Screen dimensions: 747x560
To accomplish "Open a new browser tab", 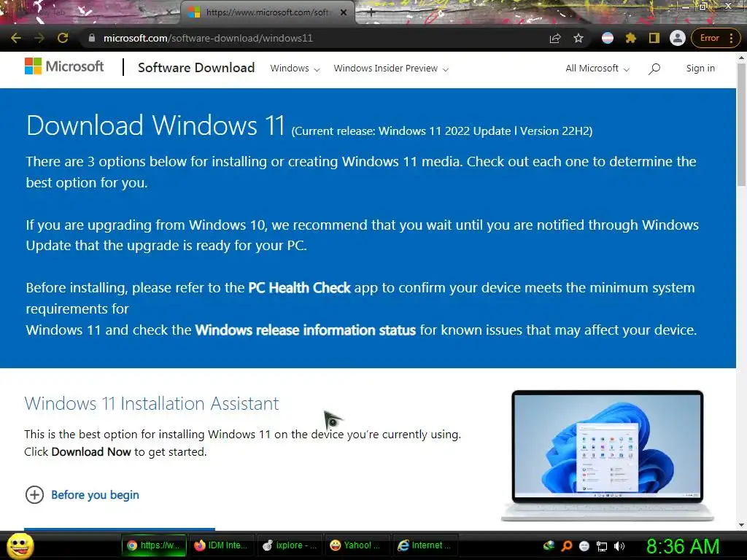I will click(371, 13).
